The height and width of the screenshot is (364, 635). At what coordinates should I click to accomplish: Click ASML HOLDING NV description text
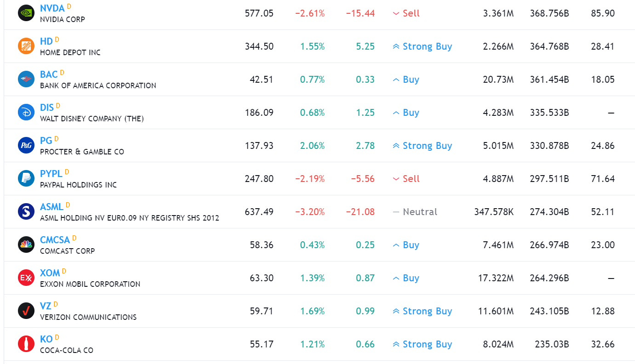[130, 218]
